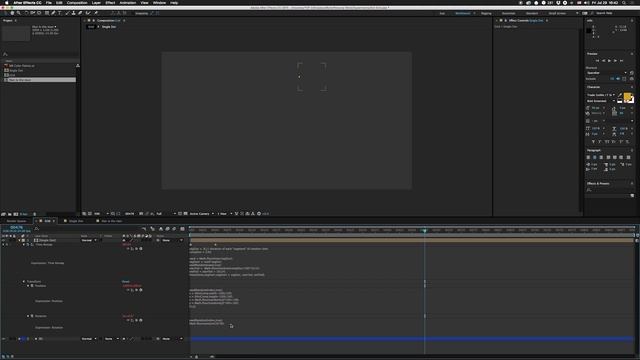Open the font style dropdown
640x360 pixels.
pyautogui.click(x=601, y=101)
